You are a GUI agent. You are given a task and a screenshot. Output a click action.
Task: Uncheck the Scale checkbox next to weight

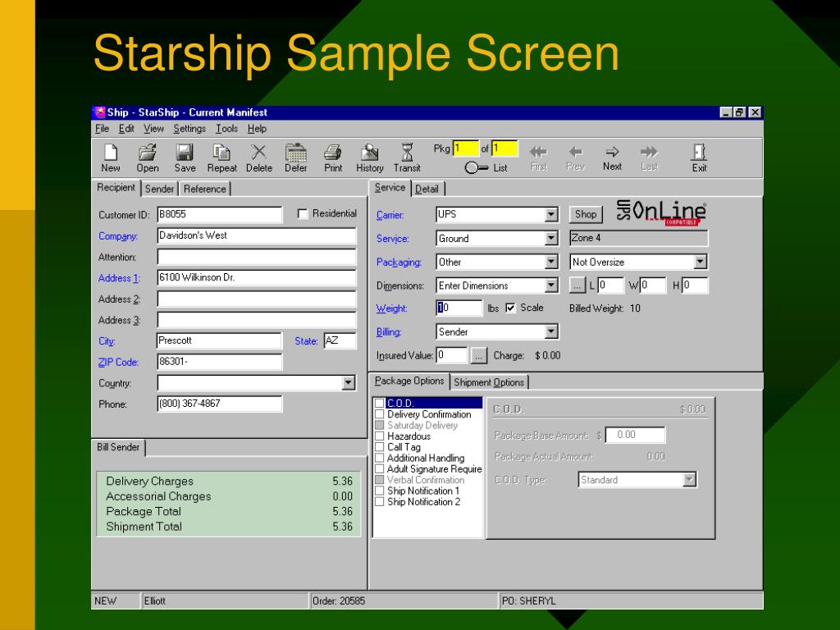[510, 308]
